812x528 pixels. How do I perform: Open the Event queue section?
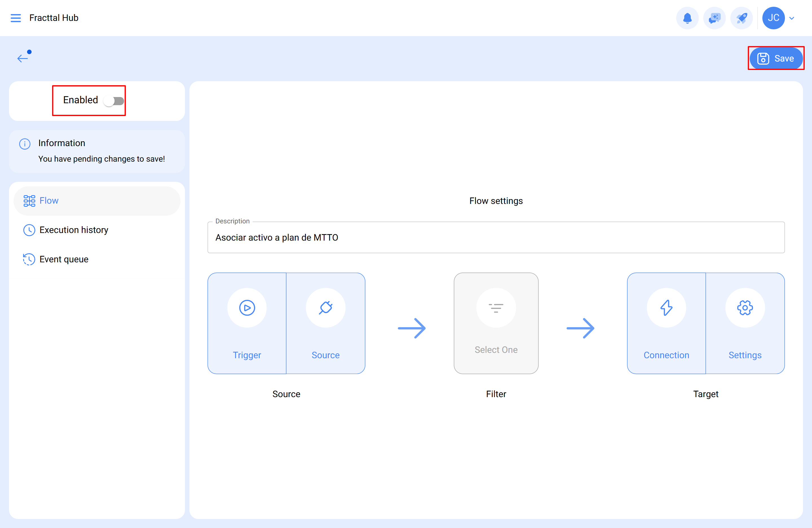(x=64, y=259)
